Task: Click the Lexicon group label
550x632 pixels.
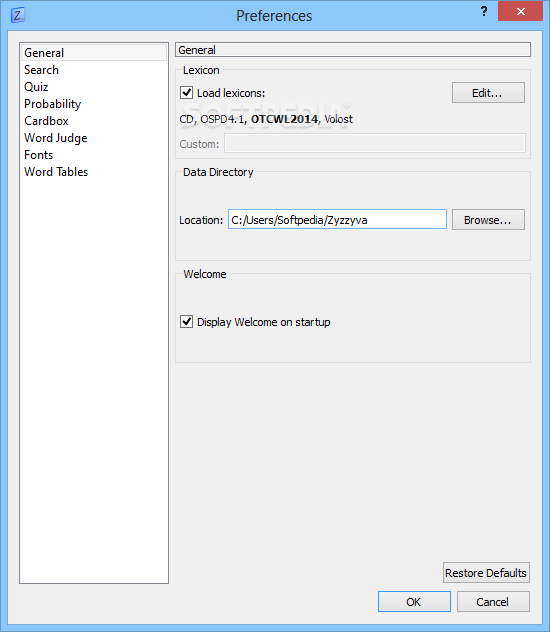Action: tap(201, 70)
